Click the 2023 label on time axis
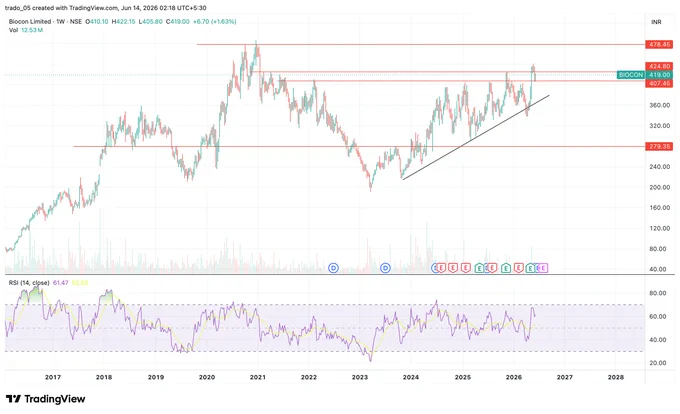680x414 pixels. click(360, 377)
